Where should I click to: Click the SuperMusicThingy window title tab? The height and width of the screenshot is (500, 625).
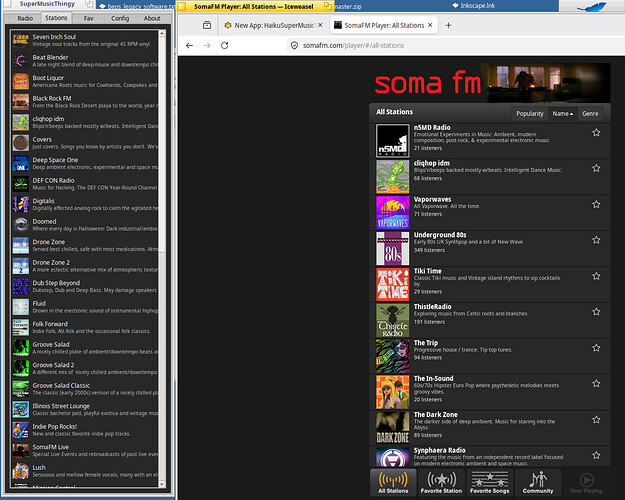(x=48, y=4)
